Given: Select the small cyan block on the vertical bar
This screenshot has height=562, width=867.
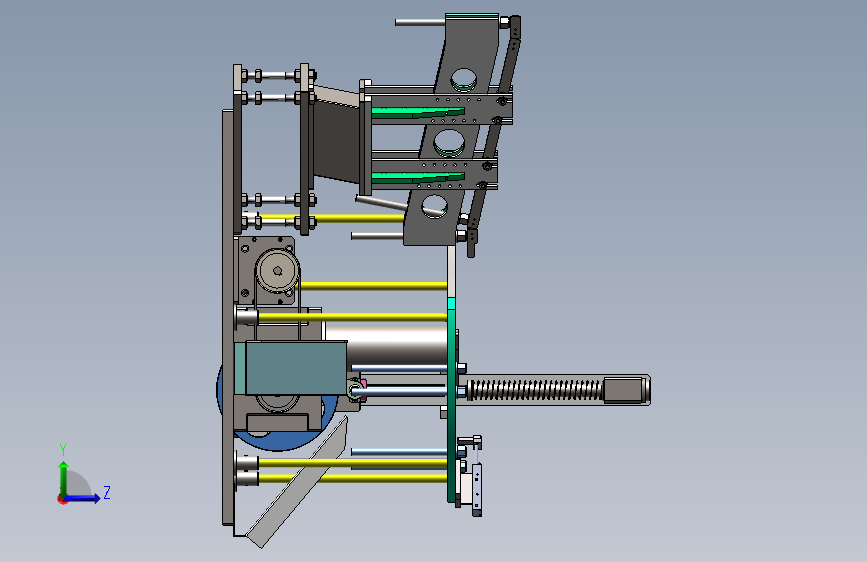Looking at the screenshot, I should click(451, 303).
